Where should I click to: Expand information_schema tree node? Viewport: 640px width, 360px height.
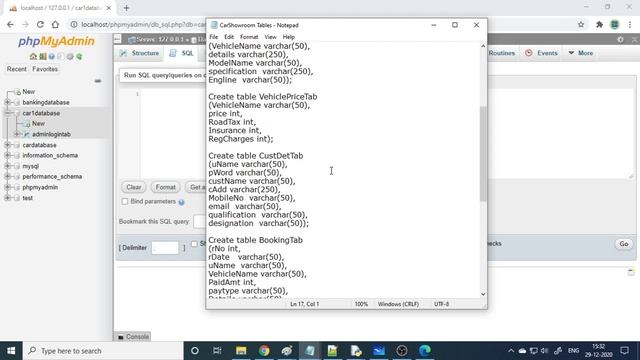[x=7, y=156]
